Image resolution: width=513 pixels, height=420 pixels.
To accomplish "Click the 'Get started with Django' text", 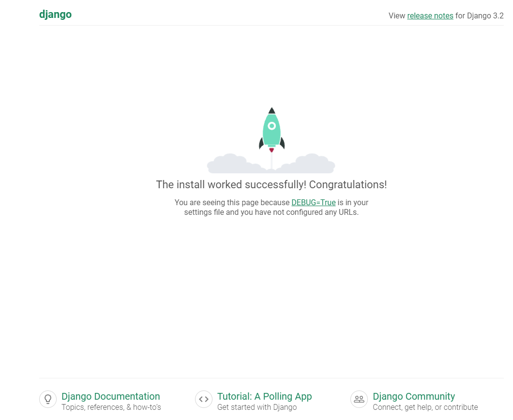I will pos(257,407).
